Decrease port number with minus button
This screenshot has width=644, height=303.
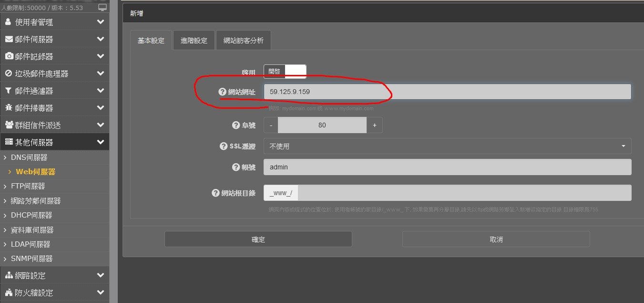coord(271,125)
